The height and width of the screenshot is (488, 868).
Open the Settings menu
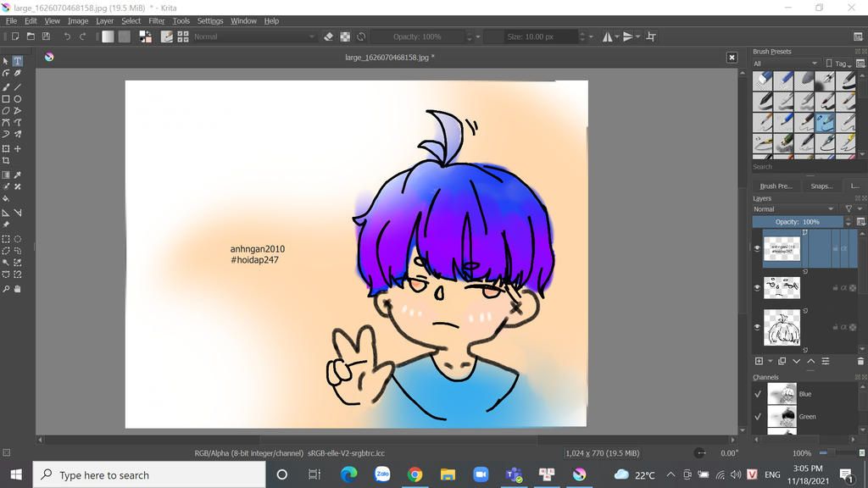(210, 21)
